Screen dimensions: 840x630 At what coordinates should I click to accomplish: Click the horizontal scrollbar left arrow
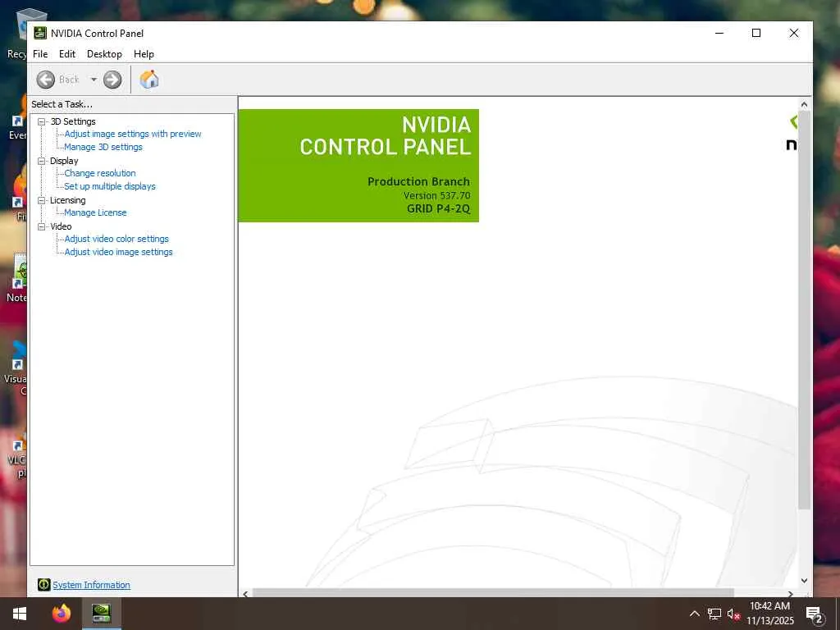coord(245,594)
